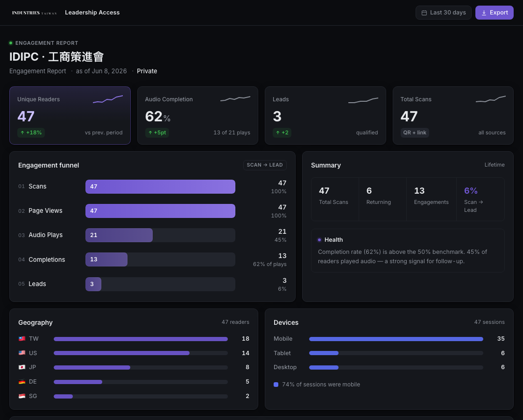Export the engagement report
This screenshot has height=420, width=523.
pyautogui.click(x=494, y=13)
